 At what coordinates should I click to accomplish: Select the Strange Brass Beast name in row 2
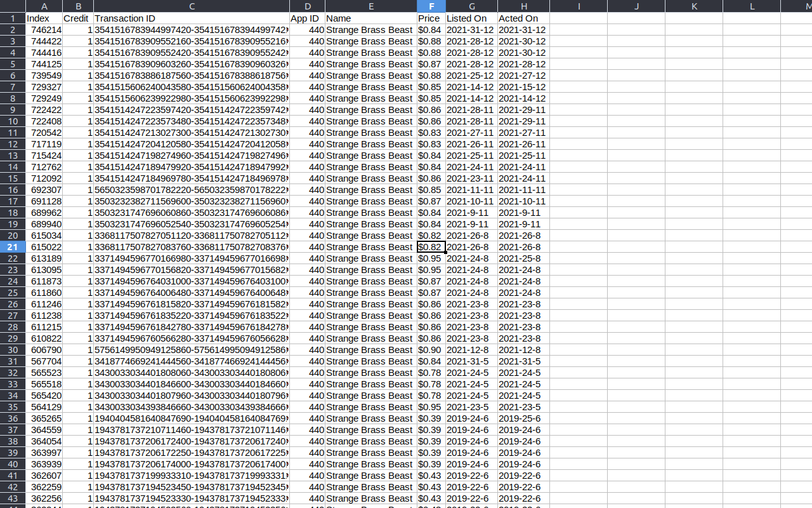tap(370, 30)
